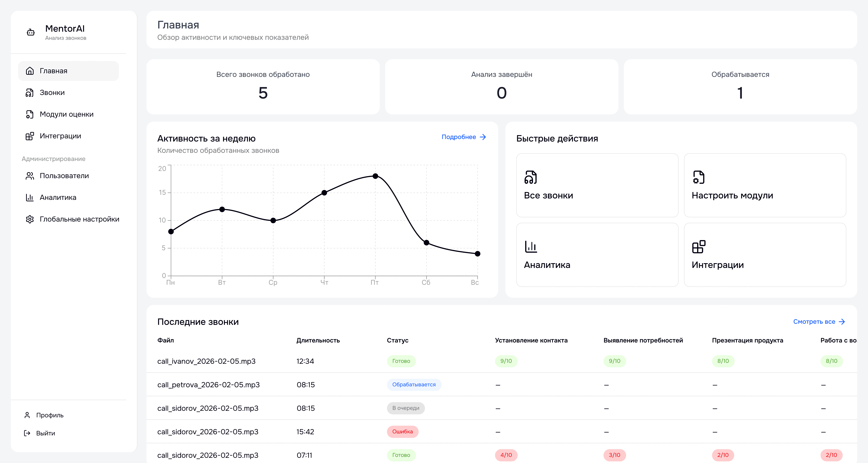The width and height of the screenshot is (868, 463).
Task: Click the Глобальные настройки gear icon
Action: coord(30,219)
